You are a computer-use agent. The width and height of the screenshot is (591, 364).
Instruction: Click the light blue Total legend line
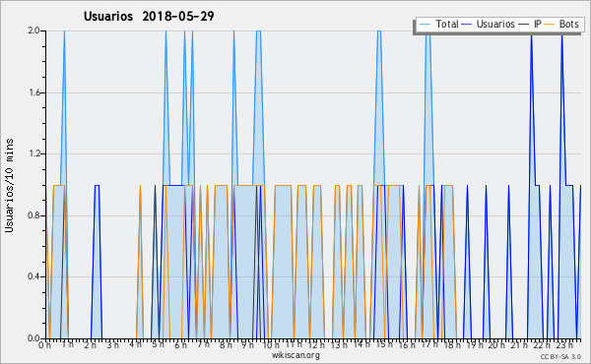(425, 25)
